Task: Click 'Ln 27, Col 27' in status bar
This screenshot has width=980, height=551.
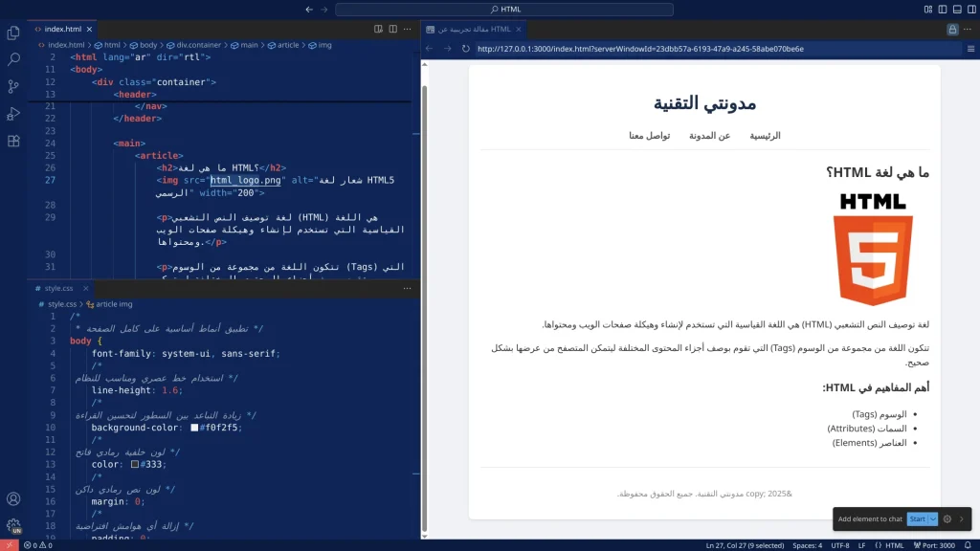Action: point(745,545)
